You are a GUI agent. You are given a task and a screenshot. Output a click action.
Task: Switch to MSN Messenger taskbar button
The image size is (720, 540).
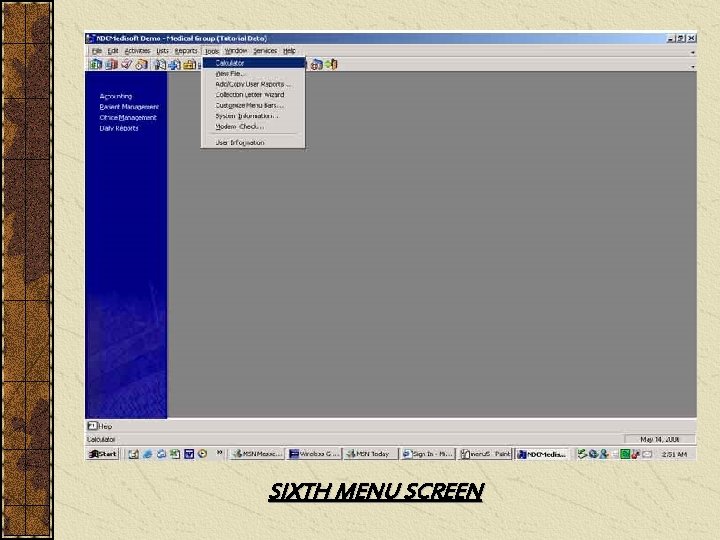point(257,454)
